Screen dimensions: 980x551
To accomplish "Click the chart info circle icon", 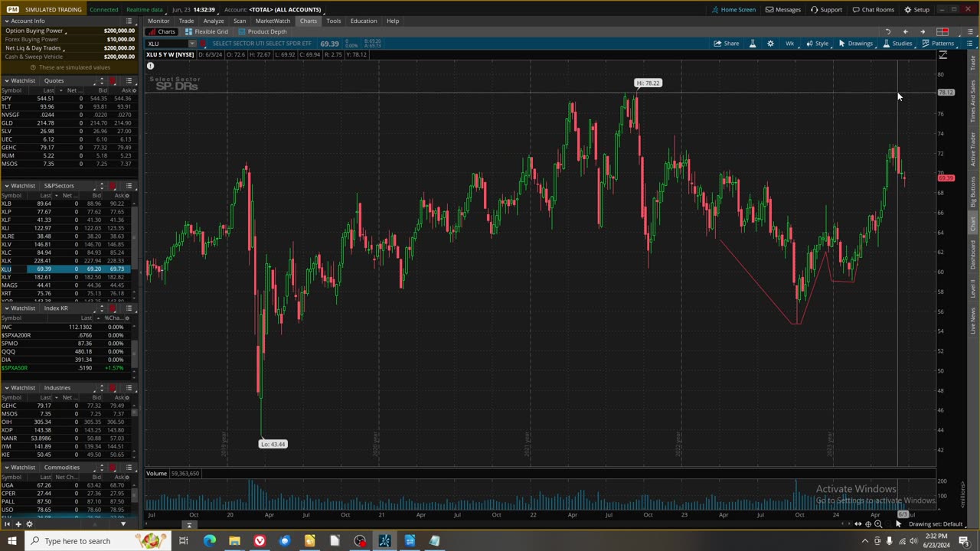I will pyautogui.click(x=151, y=66).
